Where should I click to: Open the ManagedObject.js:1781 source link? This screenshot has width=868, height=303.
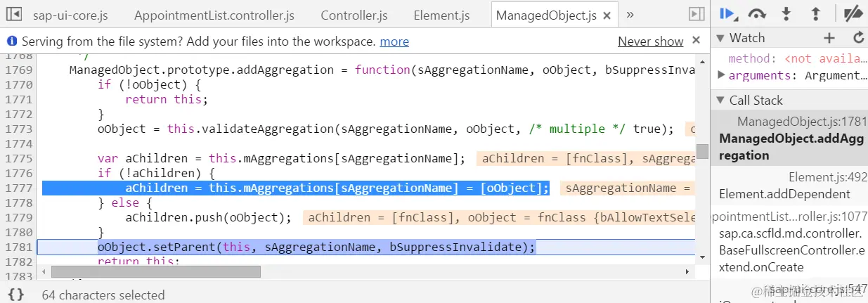[803, 122]
